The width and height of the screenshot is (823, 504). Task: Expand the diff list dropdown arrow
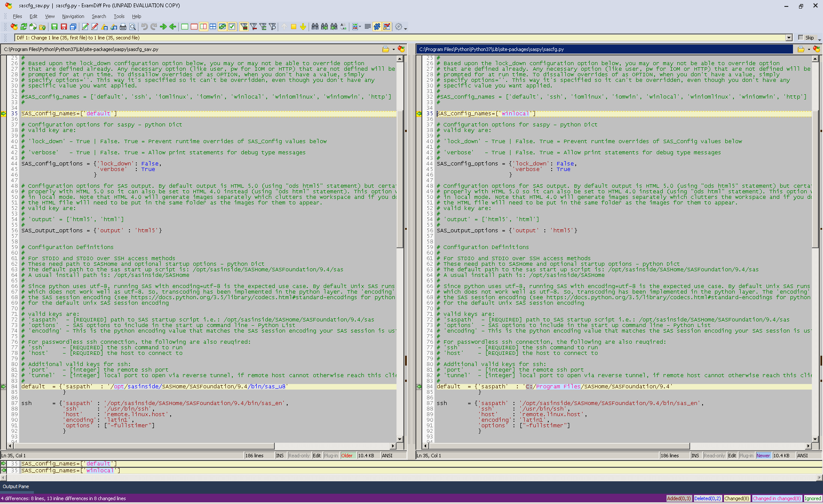[x=789, y=38]
